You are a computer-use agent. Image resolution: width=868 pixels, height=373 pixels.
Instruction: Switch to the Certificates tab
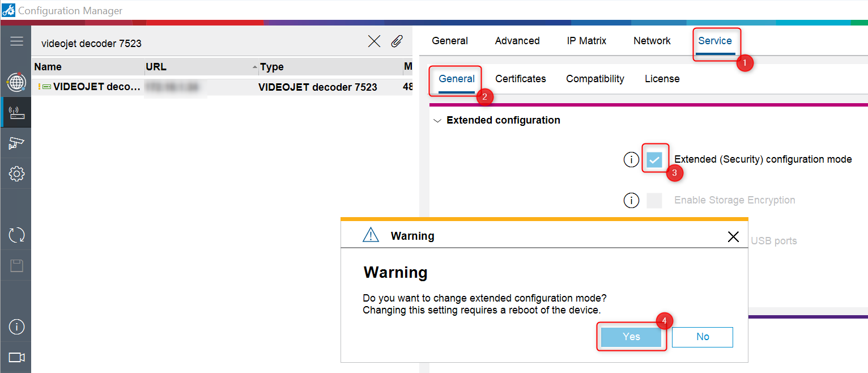[x=520, y=78]
